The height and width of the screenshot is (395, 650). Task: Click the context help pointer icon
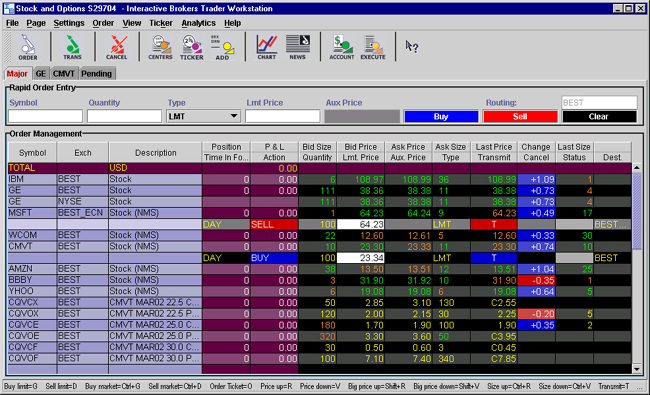click(412, 46)
